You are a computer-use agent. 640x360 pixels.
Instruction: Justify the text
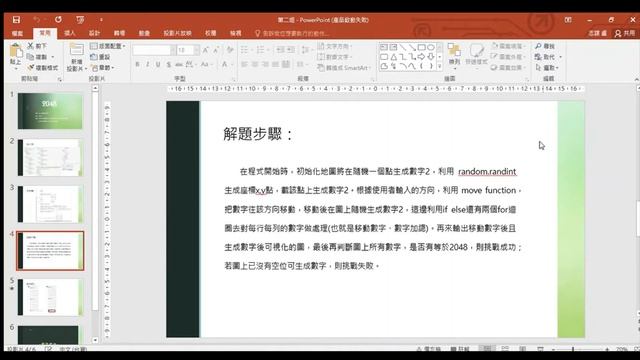(x=276, y=64)
